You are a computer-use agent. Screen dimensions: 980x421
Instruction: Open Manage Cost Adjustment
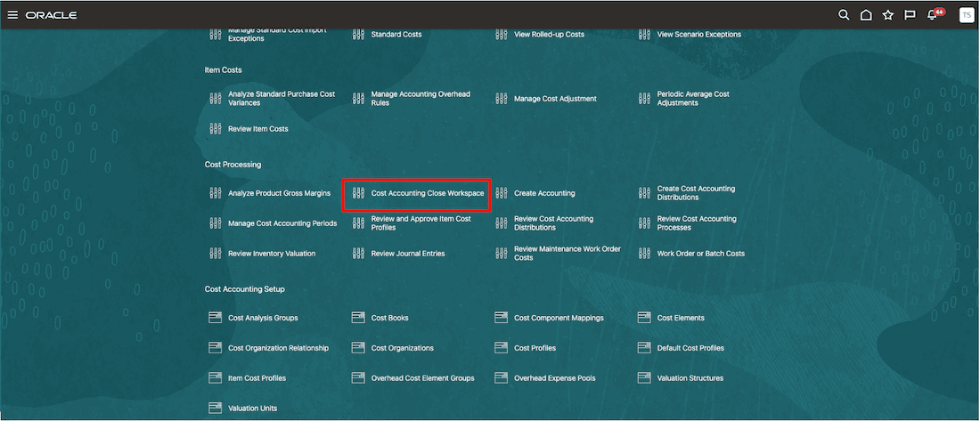point(556,99)
